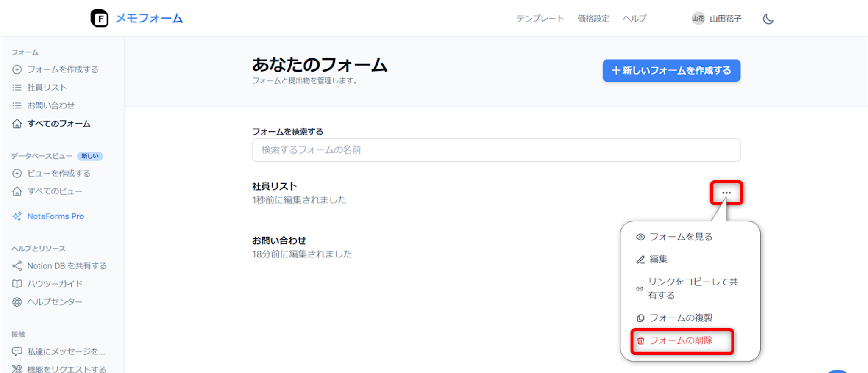Viewport: 868px width, 373px height.
Task: Click the plus icon beside ビューを作成する
Action: click(17, 173)
